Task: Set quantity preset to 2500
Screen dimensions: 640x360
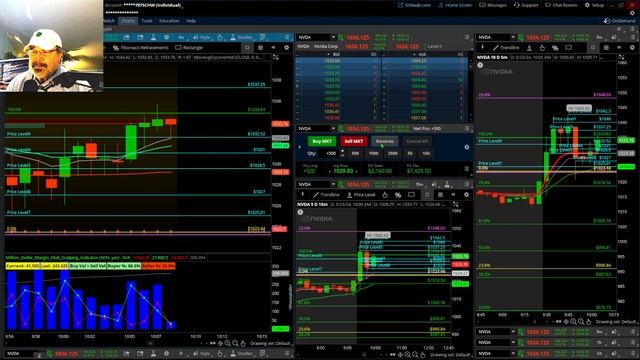Action: pyautogui.click(x=393, y=153)
